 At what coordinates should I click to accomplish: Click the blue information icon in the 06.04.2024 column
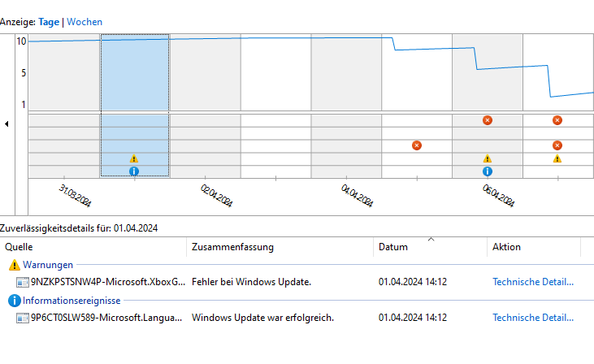click(x=488, y=171)
